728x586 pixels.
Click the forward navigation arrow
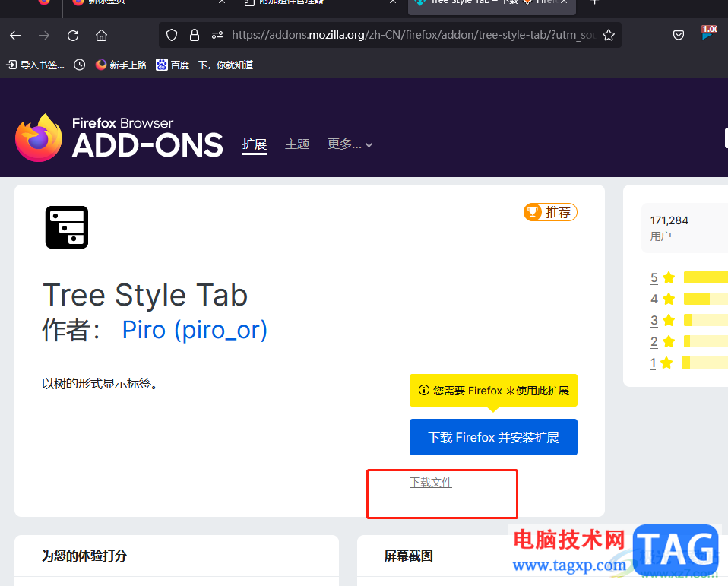(x=44, y=35)
